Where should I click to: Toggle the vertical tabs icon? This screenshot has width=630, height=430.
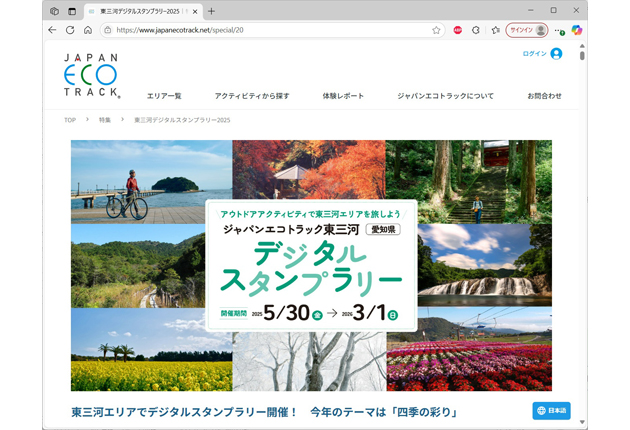click(72, 11)
